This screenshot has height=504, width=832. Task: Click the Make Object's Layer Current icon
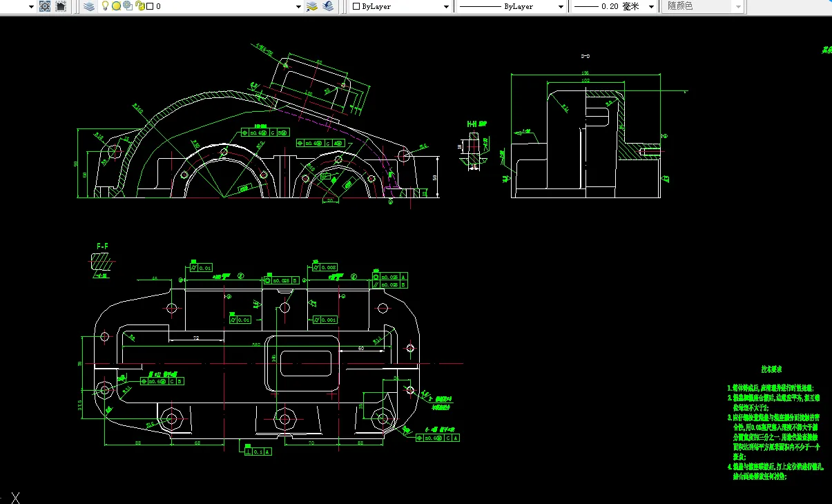311,6
